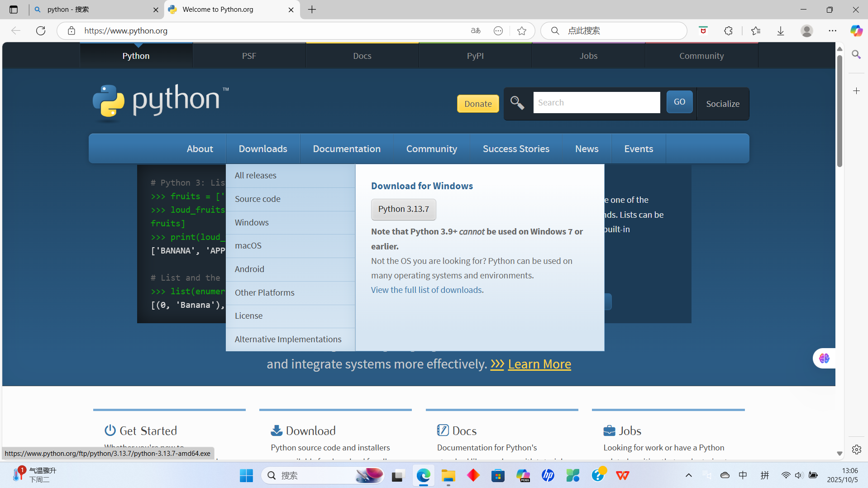
Task: Launch WPS Office from the taskbar
Action: (622, 475)
